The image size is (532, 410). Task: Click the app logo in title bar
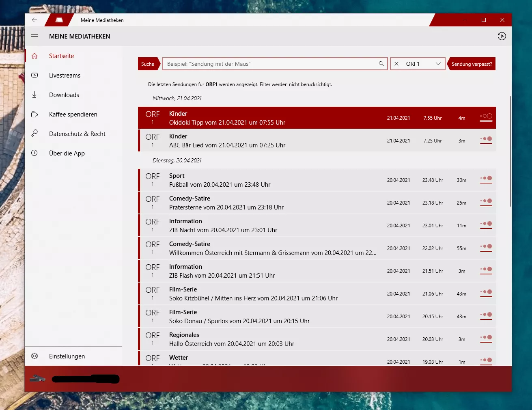coord(59,20)
